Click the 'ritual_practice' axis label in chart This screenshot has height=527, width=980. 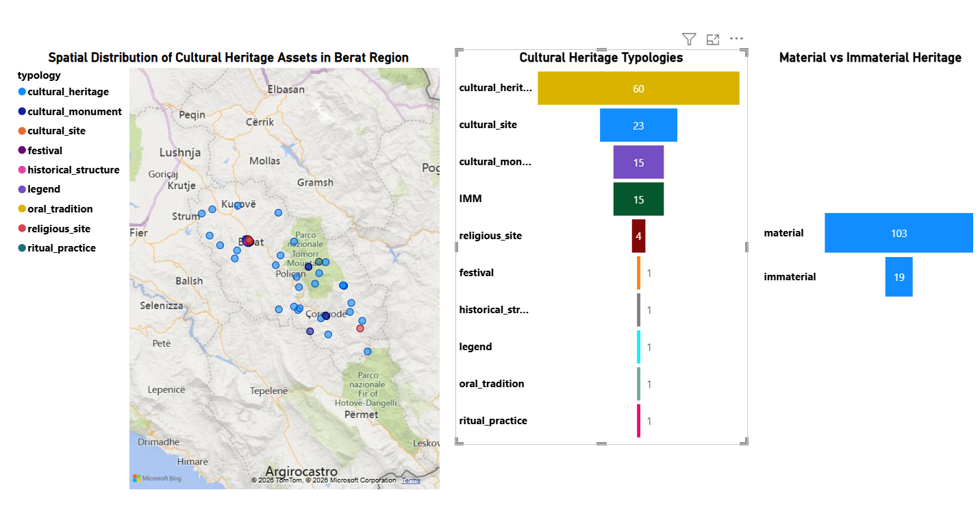point(493,421)
